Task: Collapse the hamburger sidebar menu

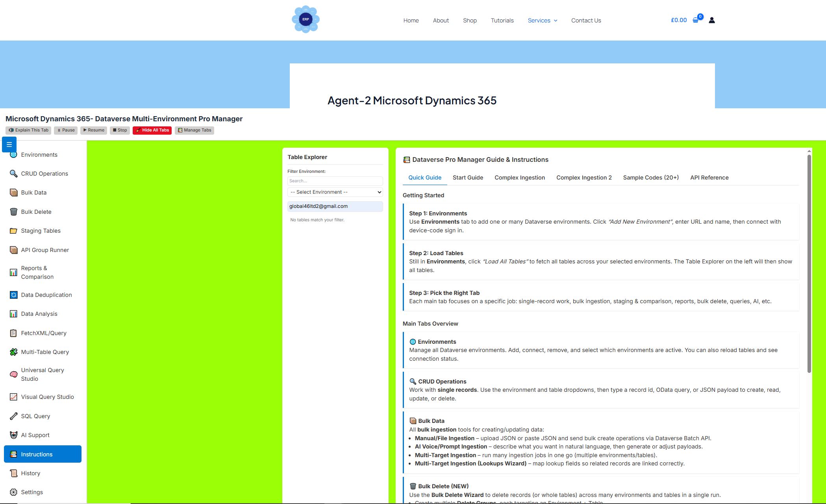Action: pyautogui.click(x=9, y=144)
